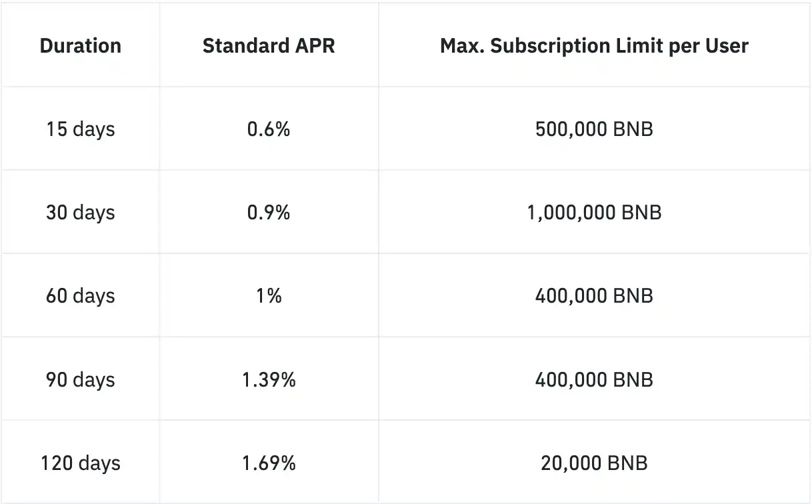Click the 0.9% APR value
Viewport: 812px width, 504px height.
click(x=269, y=213)
